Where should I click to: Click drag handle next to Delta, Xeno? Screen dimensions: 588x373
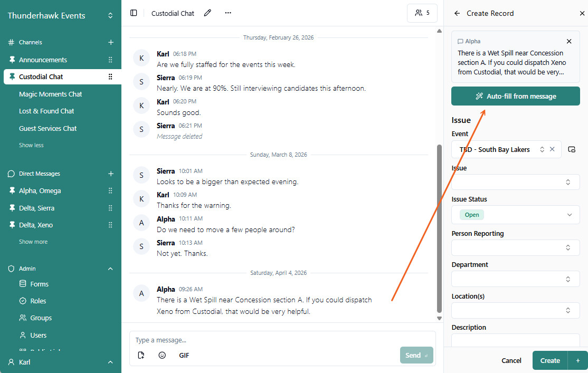coord(110,225)
